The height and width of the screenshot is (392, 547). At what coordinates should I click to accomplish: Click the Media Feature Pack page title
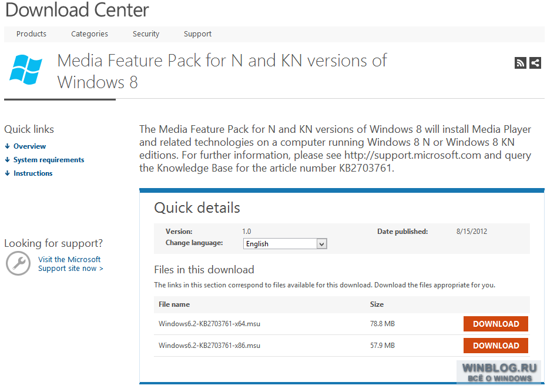pyautogui.click(x=222, y=71)
